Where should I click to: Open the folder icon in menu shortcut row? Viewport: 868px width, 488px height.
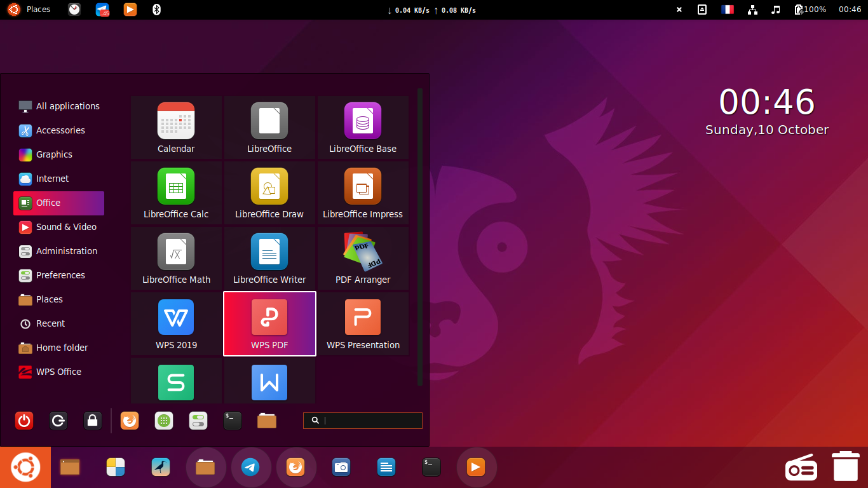267,421
